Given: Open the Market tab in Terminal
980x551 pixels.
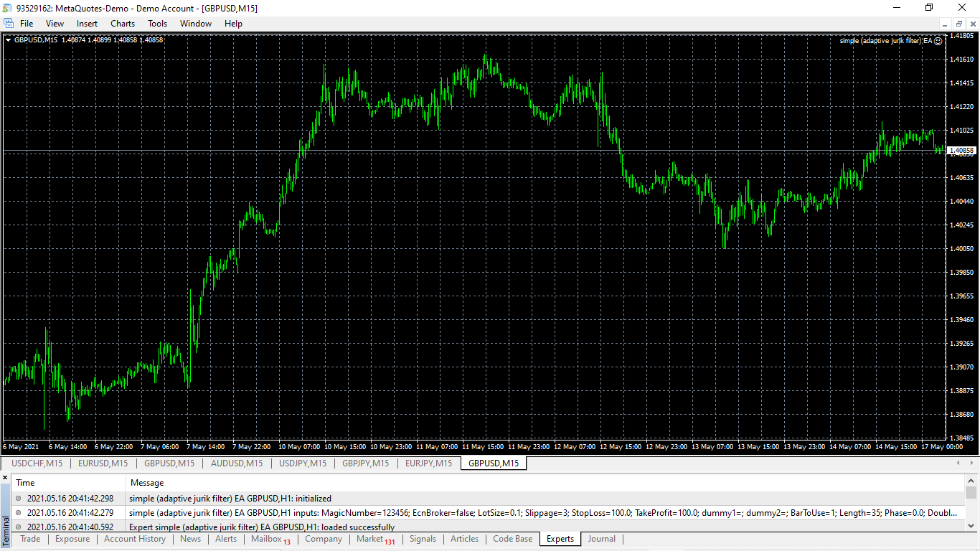Looking at the screenshot, I should click(x=376, y=539).
